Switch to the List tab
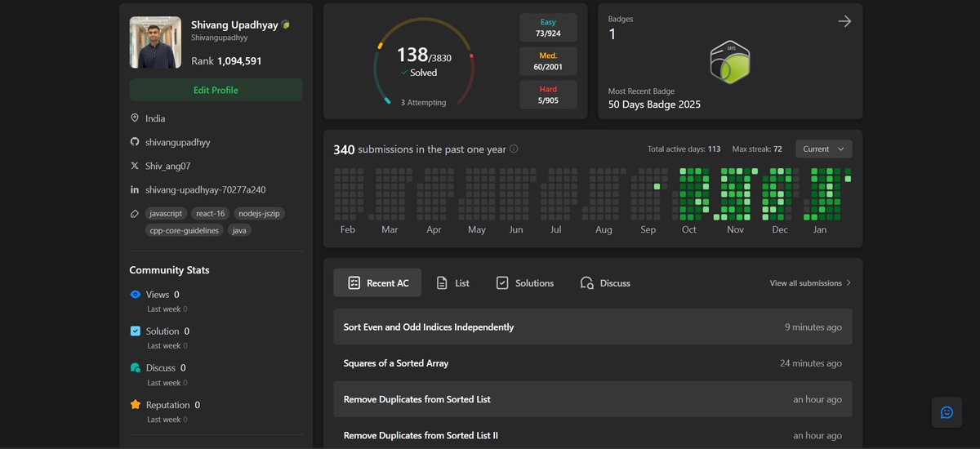Image resolution: width=980 pixels, height=449 pixels. coord(452,282)
